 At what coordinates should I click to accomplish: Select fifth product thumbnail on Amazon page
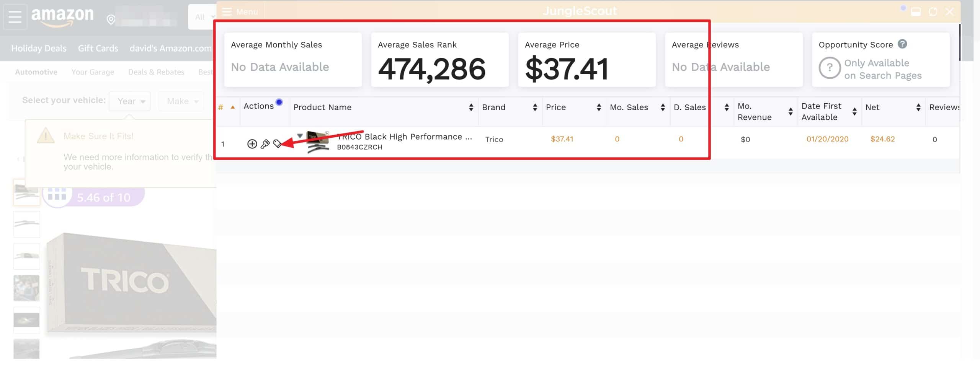[26, 320]
